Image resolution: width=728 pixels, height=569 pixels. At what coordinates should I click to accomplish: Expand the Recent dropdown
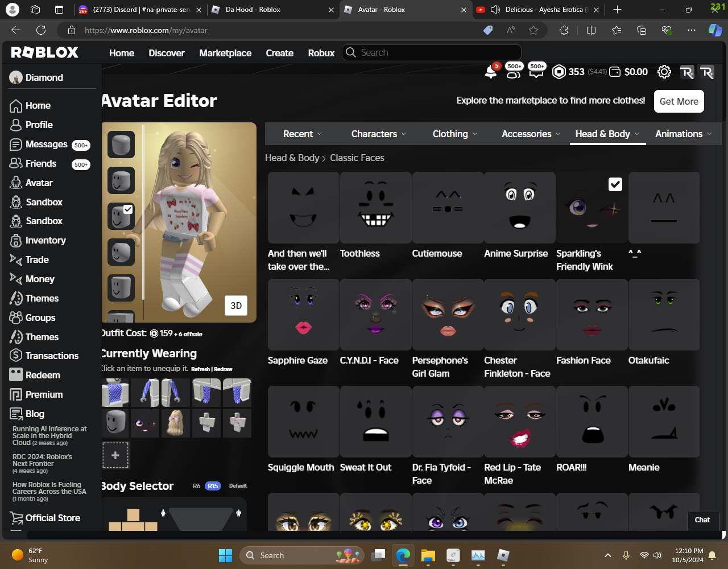coord(303,134)
